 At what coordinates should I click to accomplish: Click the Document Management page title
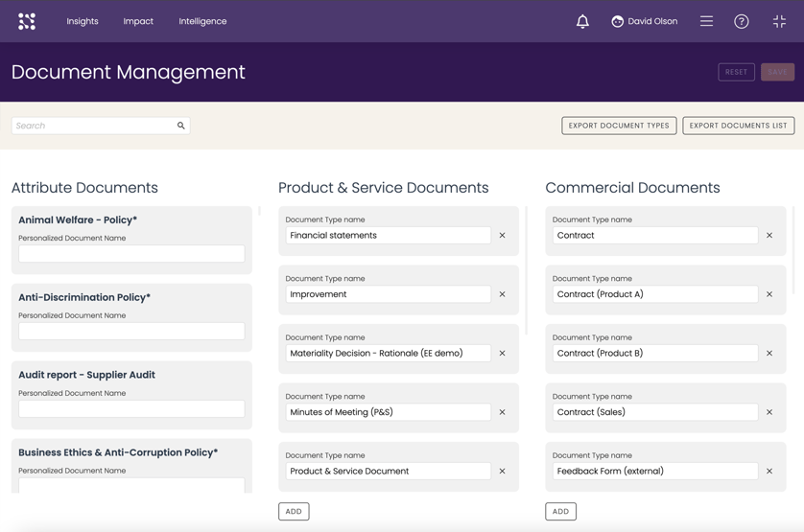[129, 72]
